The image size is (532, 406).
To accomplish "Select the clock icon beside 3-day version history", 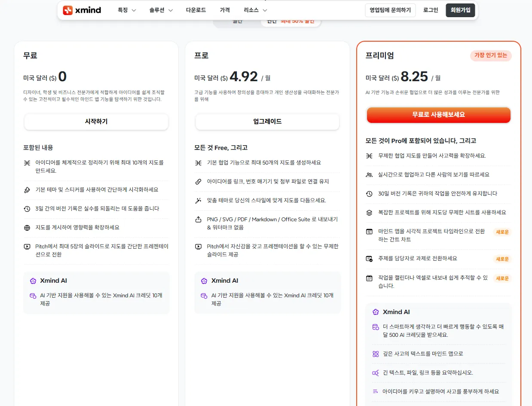I will click(26, 208).
